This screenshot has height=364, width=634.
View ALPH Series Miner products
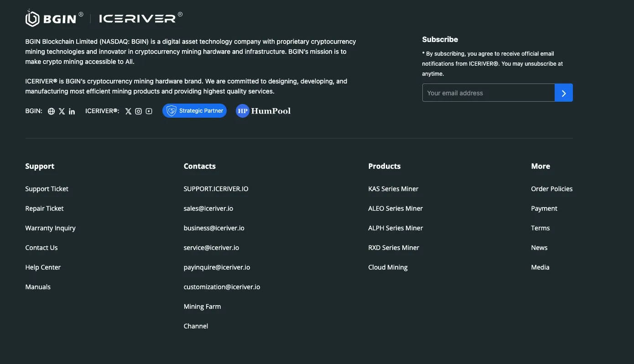(x=395, y=228)
